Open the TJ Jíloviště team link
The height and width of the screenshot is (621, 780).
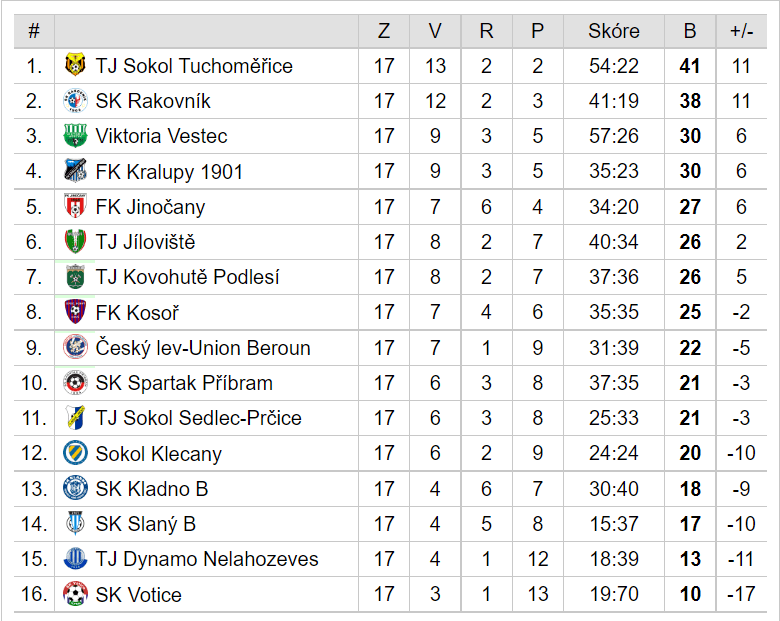(145, 242)
